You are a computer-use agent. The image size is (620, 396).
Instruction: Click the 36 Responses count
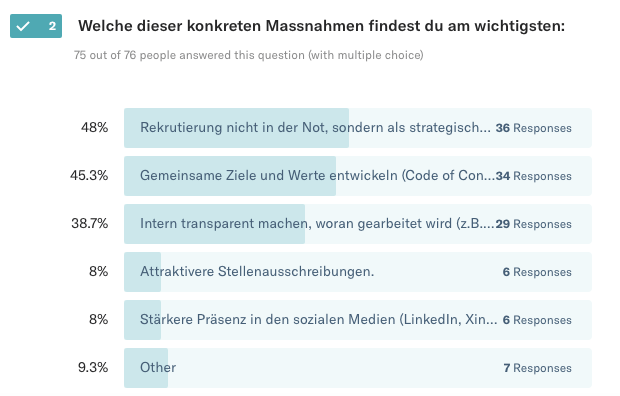(533, 128)
